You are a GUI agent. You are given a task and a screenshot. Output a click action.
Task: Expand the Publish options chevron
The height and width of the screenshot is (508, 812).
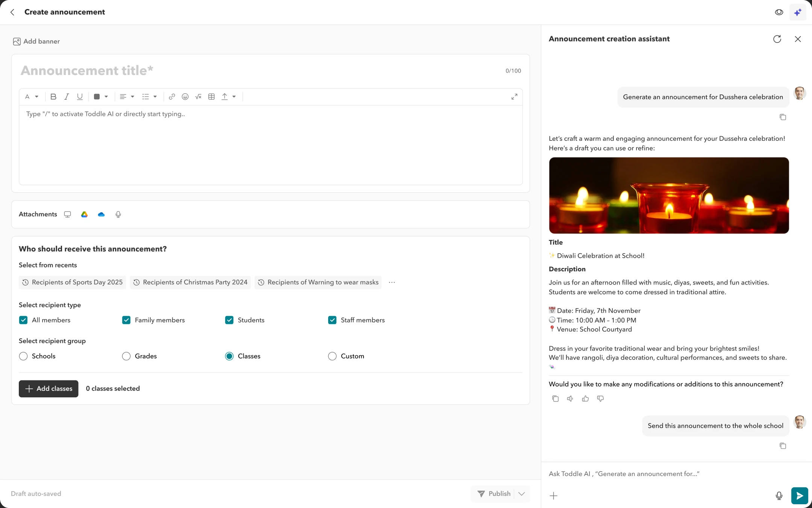[x=521, y=494]
